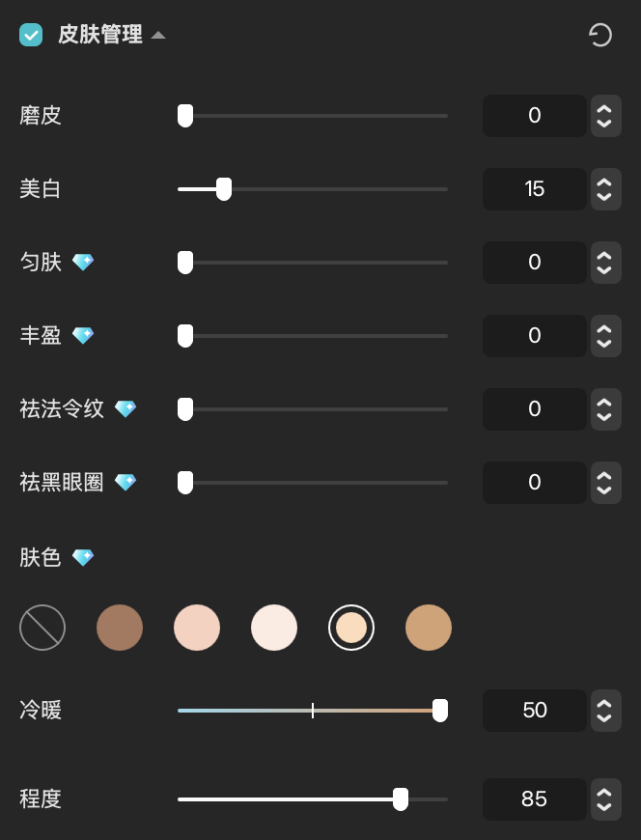This screenshot has height=840, width=641.
Task: Click the diamond icon beside 祛黑眼圈
Action: pyautogui.click(x=125, y=482)
